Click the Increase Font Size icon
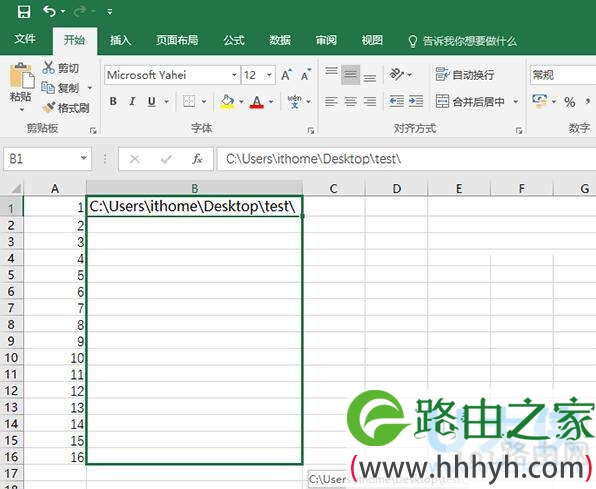Viewport: 596px width, 489px height. point(286,75)
